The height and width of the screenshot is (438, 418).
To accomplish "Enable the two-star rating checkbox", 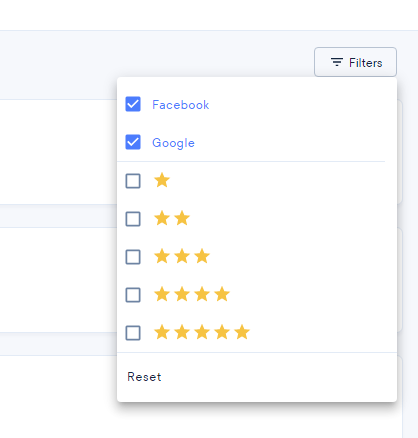I will 133,219.
